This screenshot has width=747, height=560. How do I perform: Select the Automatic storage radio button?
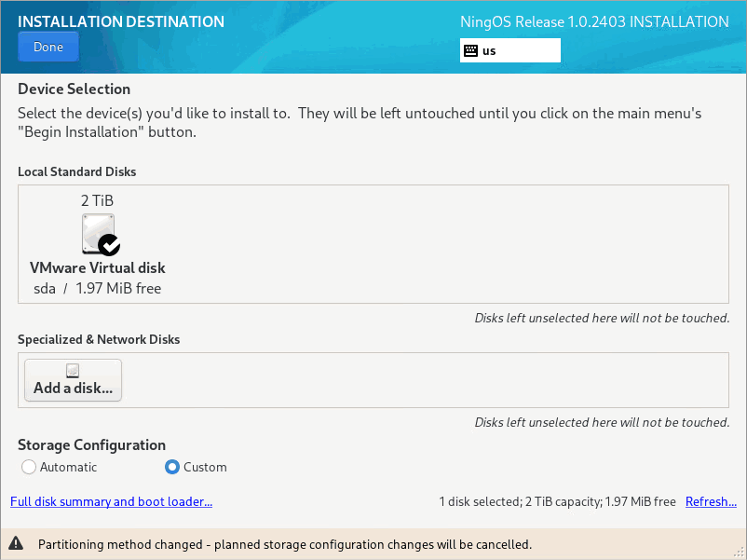click(x=29, y=467)
